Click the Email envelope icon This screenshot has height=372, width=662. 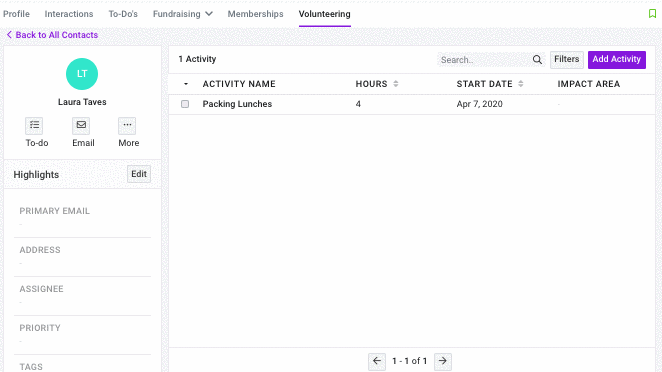(81, 125)
